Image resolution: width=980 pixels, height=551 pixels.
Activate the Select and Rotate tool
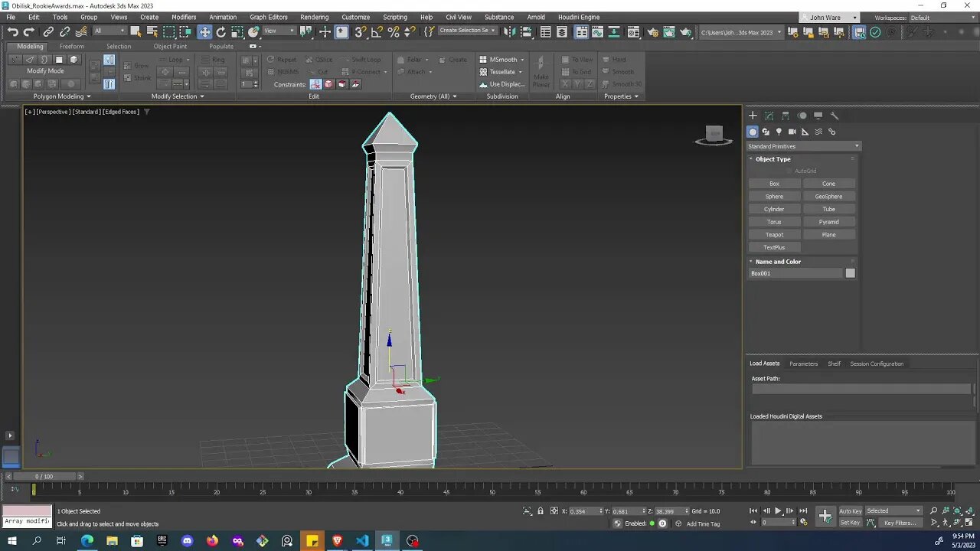(221, 32)
